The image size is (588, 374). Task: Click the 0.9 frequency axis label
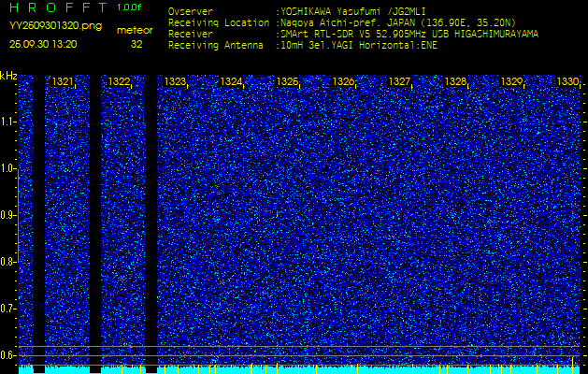tap(7, 215)
